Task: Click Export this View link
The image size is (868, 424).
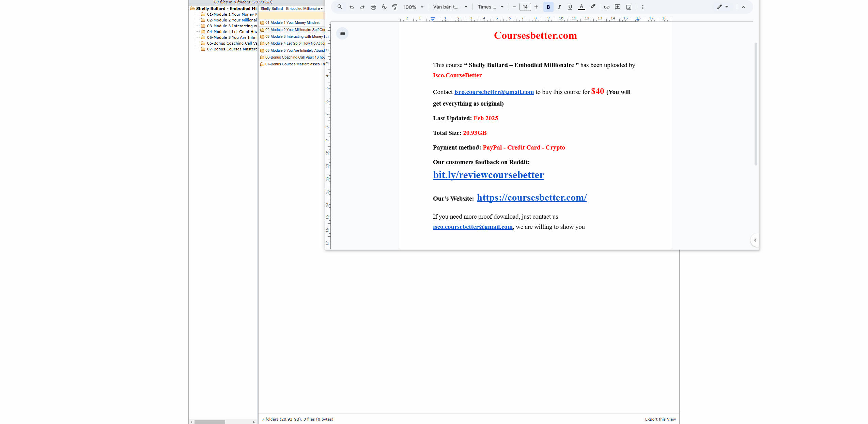Action: [660, 419]
